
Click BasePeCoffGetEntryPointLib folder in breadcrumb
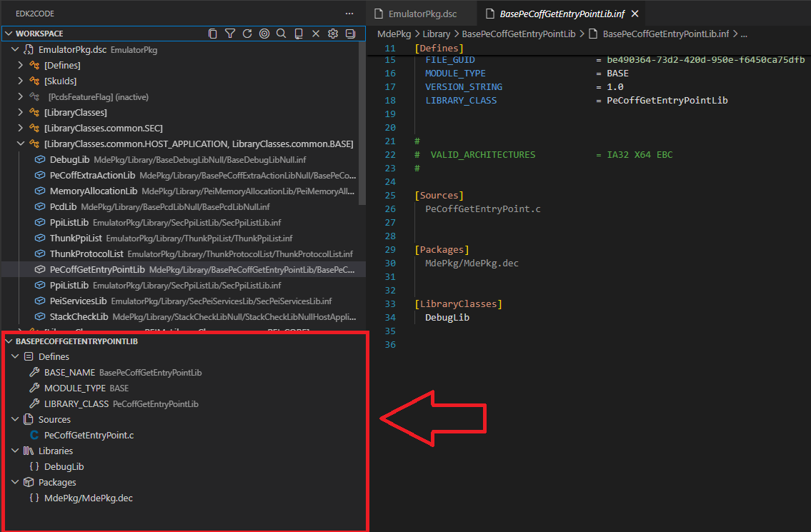point(518,34)
